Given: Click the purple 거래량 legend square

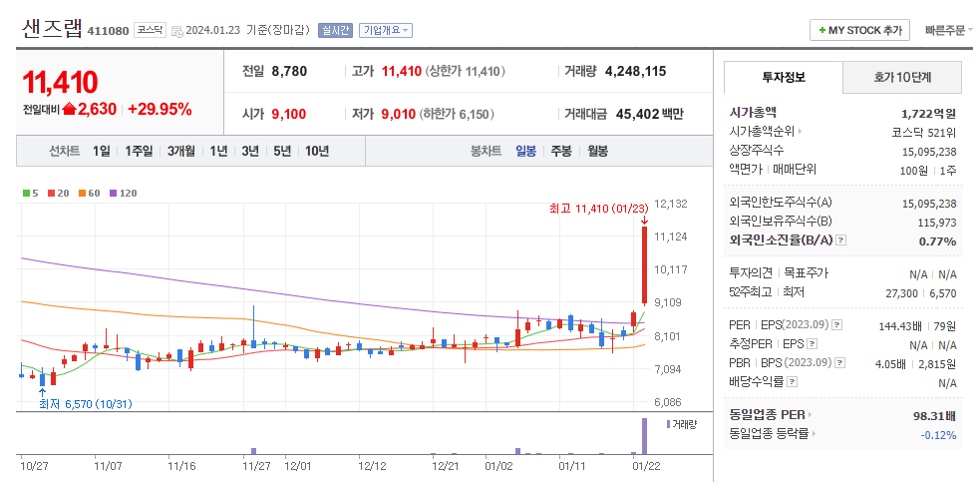Looking at the screenshot, I should (668, 424).
